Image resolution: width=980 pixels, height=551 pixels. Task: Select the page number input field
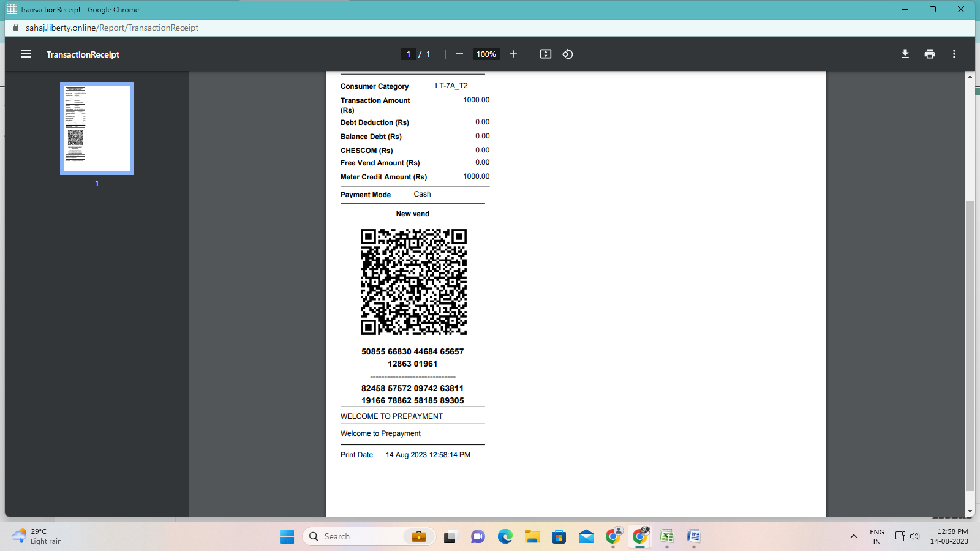(x=409, y=54)
